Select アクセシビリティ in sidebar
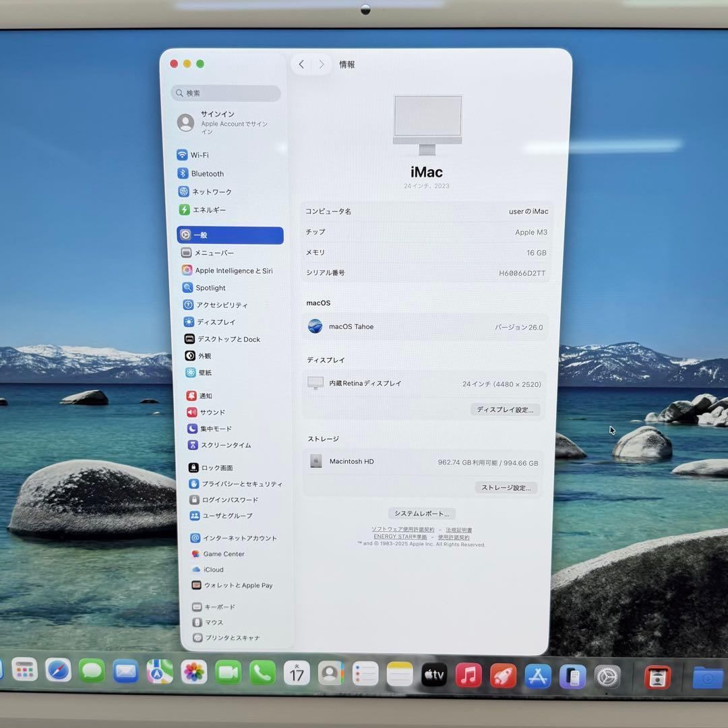Image resolution: width=728 pixels, height=728 pixels. pyautogui.click(x=216, y=305)
